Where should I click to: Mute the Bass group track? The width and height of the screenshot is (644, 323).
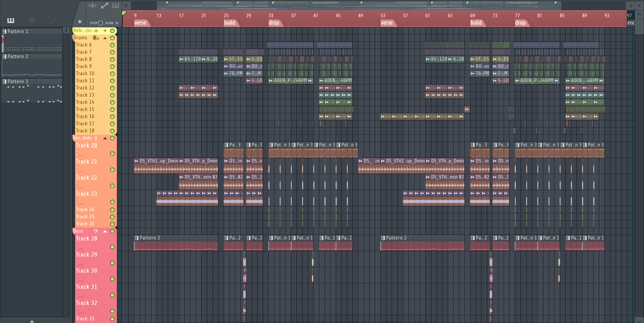(112, 231)
